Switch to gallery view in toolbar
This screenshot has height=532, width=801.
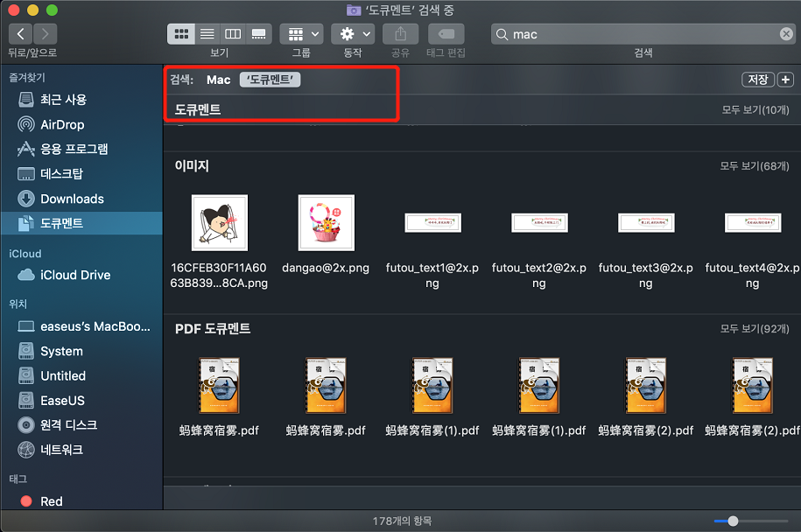pyautogui.click(x=258, y=34)
